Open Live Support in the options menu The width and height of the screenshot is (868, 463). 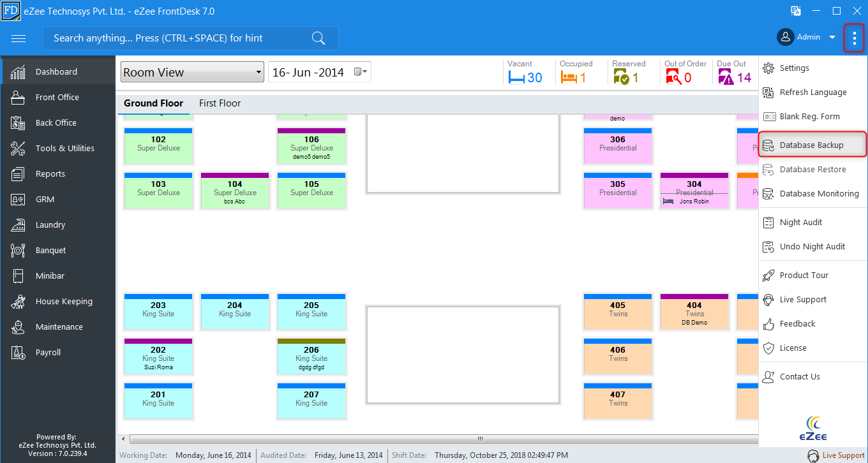point(812,300)
